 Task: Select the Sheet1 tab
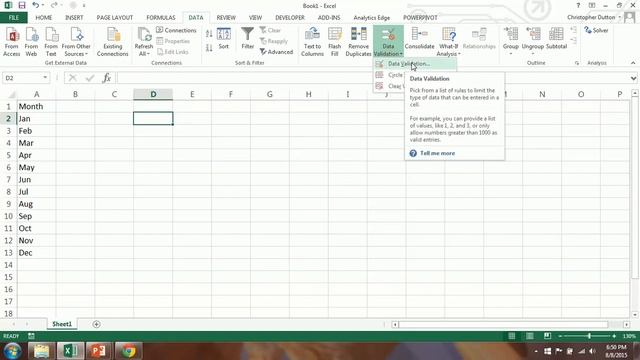click(62, 324)
